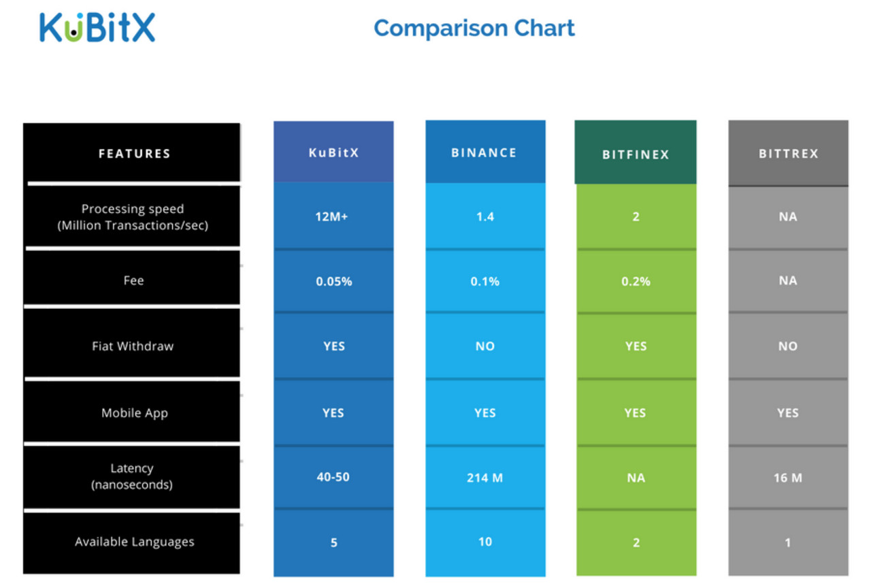Click the Processing speed feature row label
The image size is (871, 588).
(133, 217)
